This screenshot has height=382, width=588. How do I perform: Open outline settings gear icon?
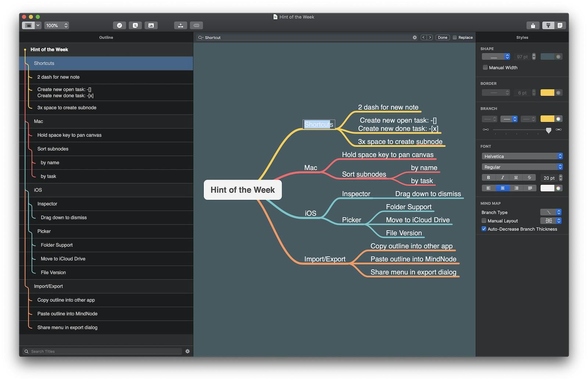point(187,351)
